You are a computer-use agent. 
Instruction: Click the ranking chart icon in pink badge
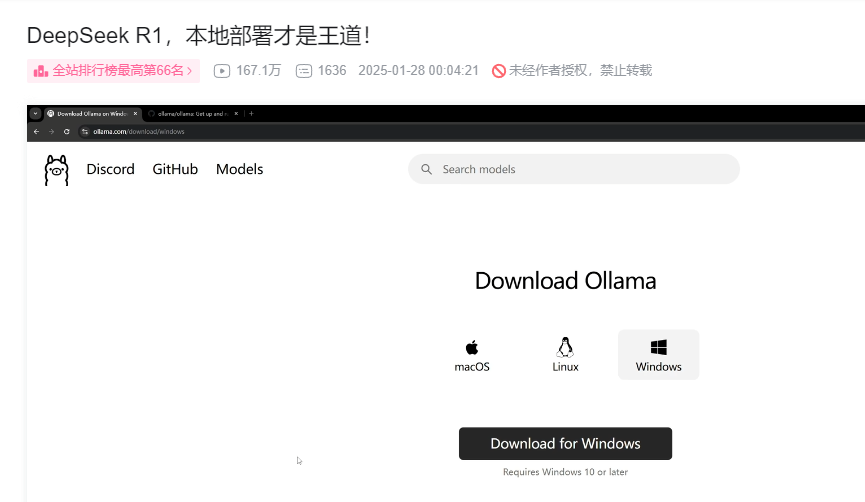tap(41, 71)
